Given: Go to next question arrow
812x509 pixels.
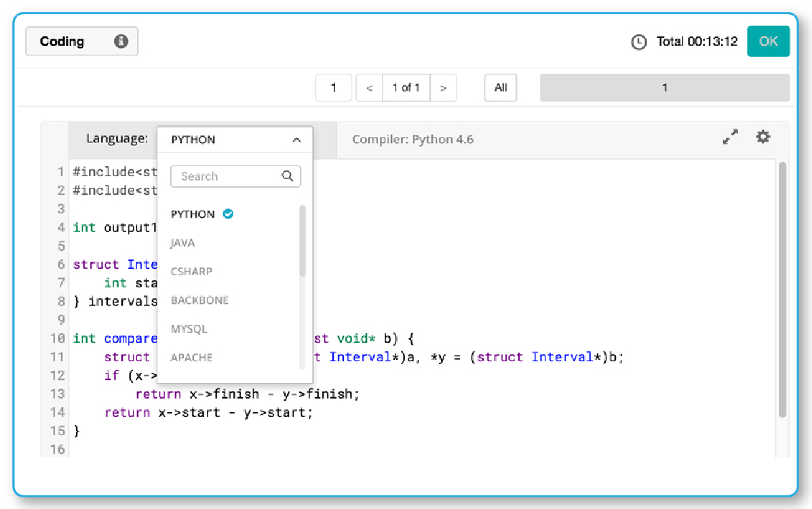Looking at the screenshot, I should pos(443,88).
